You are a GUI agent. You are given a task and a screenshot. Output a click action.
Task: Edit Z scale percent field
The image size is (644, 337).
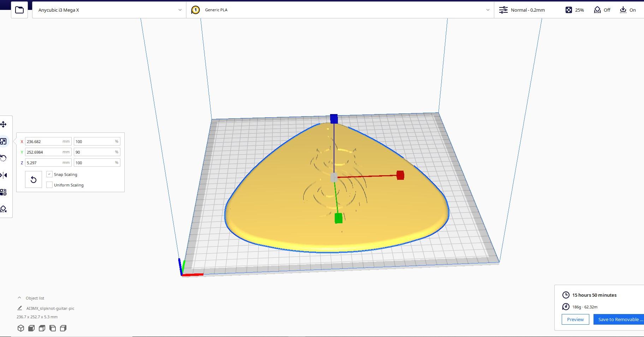(97, 162)
